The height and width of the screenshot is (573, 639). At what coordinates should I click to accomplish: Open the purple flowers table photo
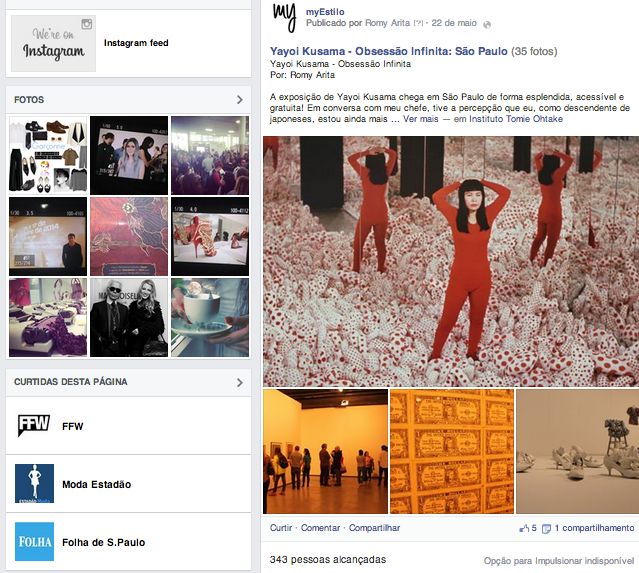(x=48, y=317)
